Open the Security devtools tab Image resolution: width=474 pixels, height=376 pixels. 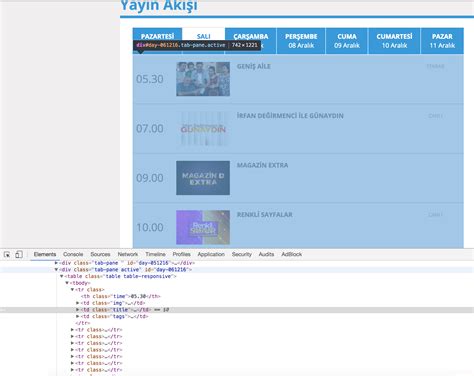242,254
